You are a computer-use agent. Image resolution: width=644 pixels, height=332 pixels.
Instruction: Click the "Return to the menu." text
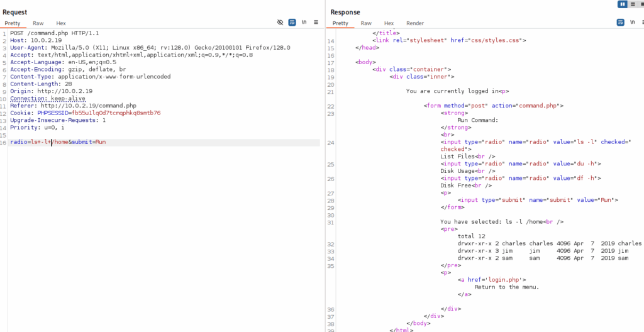click(x=507, y=287)
